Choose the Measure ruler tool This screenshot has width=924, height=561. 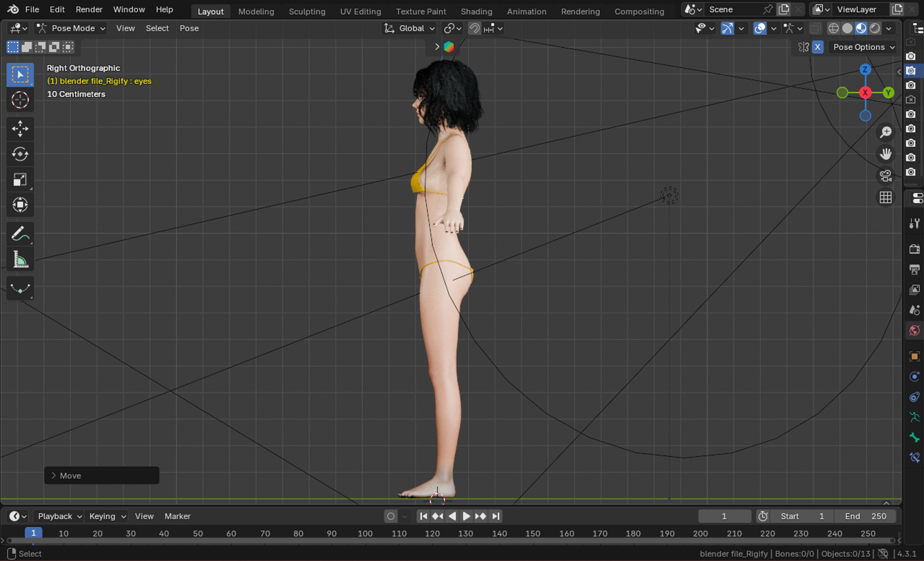pyautogui.click(x=20, y=260)
